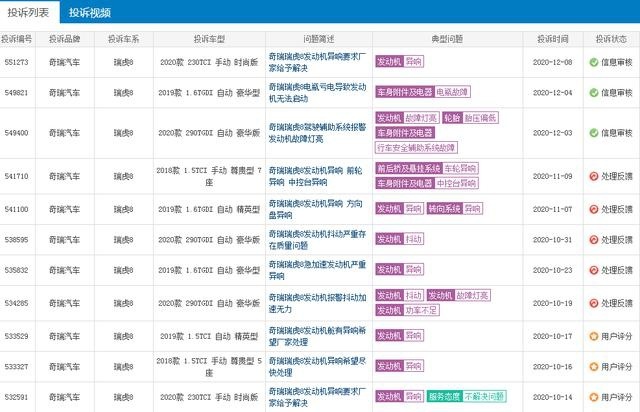Select complaint number 549400
Viewport: 640px width, 412px height.
point(17,133)
